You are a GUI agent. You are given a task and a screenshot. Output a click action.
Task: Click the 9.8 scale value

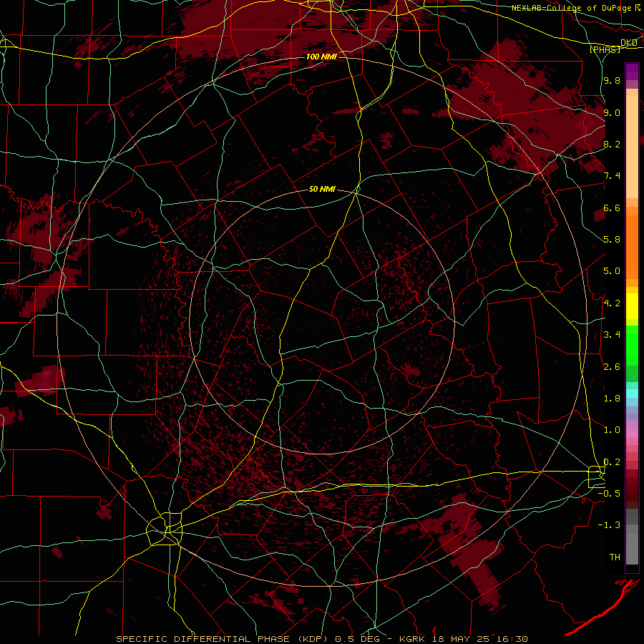coord(612,80)
